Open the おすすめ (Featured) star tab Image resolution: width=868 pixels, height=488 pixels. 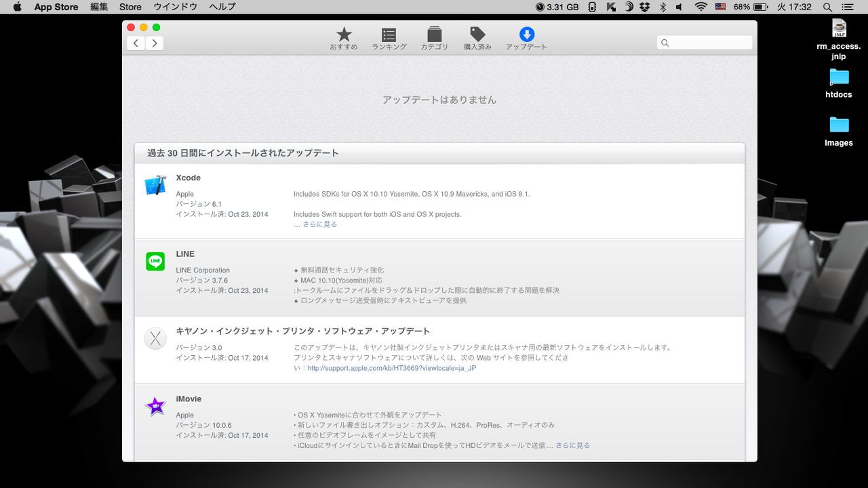click(x=344, y=39)
